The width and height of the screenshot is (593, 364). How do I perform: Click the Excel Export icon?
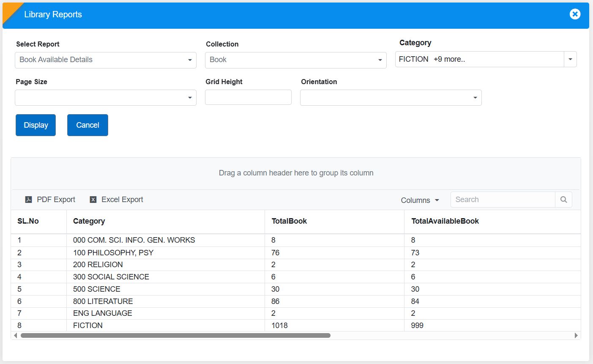coord(93,200)
